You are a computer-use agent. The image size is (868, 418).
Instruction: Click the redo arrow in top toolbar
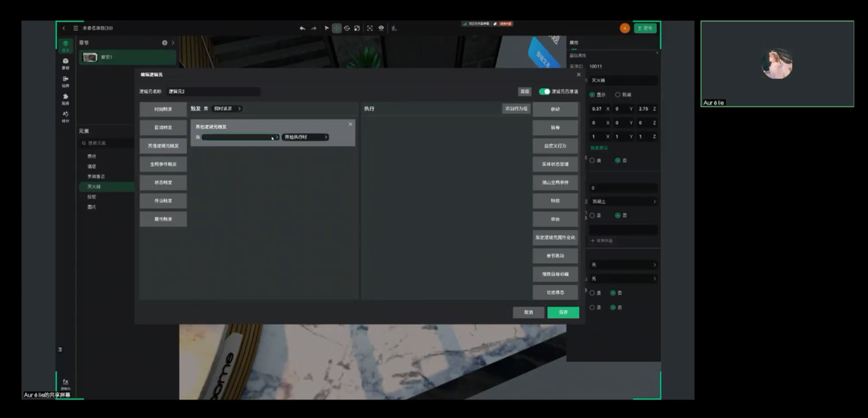314,28
